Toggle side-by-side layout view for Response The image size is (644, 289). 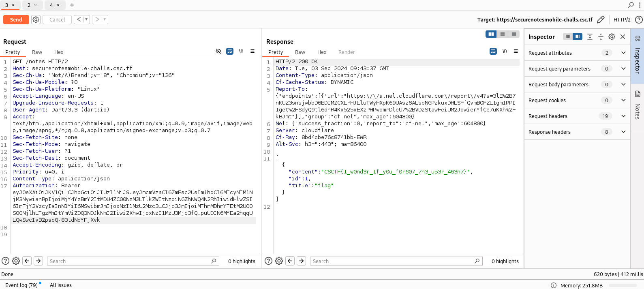491,34
